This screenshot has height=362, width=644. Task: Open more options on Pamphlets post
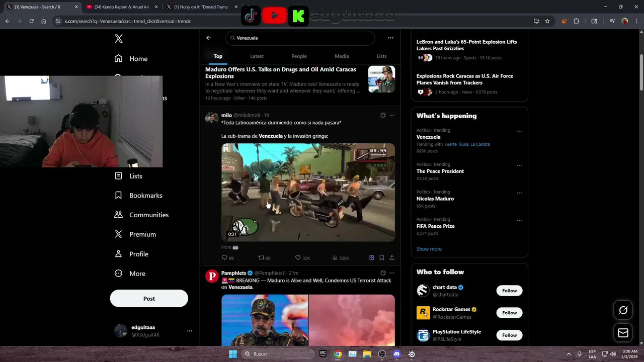point(392,273)
